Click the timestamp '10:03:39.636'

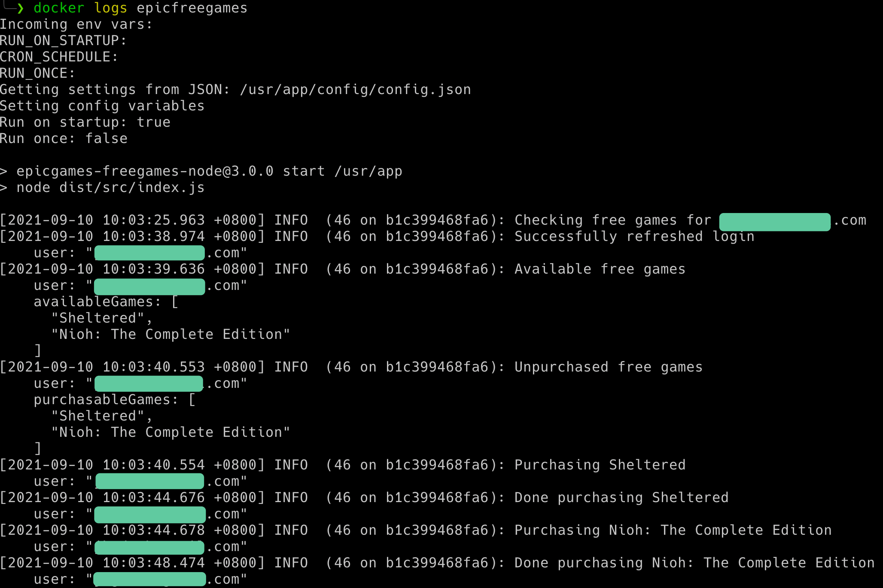(x=154, y=269)
